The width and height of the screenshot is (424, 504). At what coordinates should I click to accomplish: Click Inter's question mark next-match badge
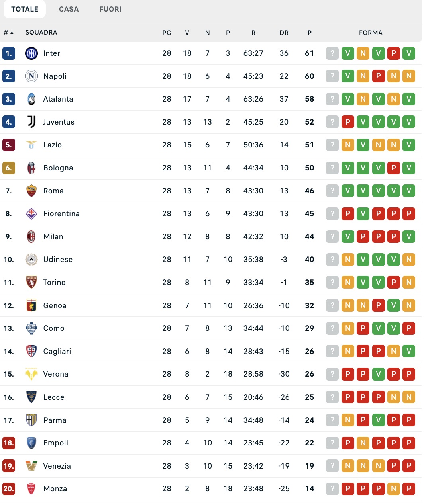[332, 53]
